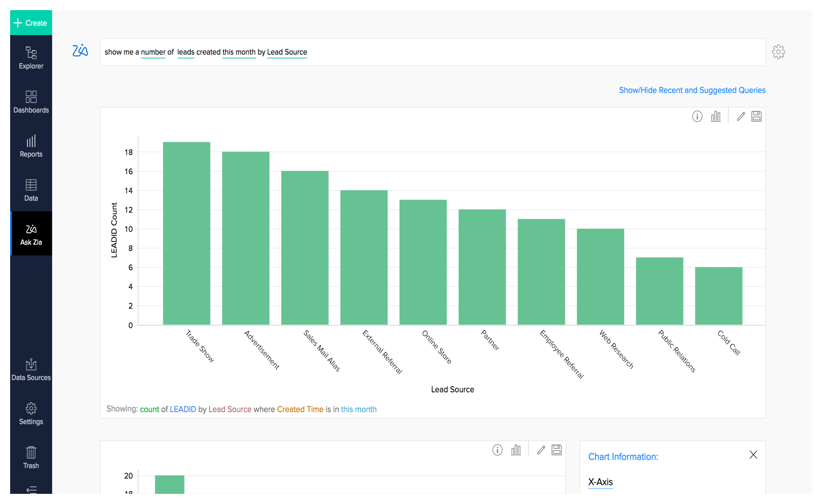
Task: Open the settings gear next to query bar
Action: [778, 52]
